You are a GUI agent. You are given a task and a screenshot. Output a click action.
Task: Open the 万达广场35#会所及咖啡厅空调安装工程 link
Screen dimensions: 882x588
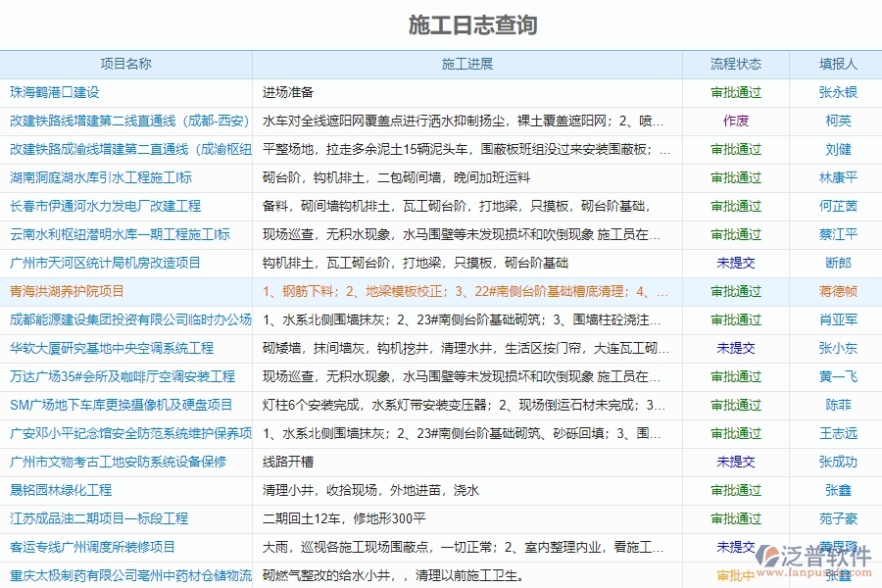coord(121,376)
